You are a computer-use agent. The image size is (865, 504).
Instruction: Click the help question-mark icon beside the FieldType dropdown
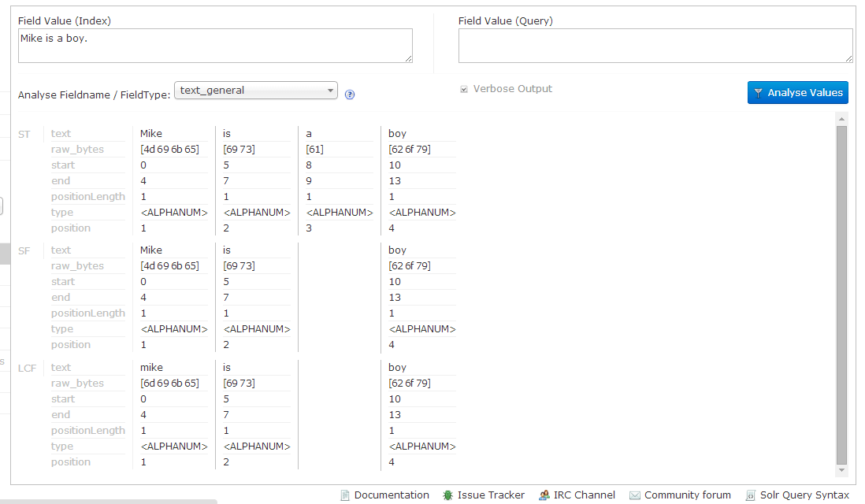[349, 94]
